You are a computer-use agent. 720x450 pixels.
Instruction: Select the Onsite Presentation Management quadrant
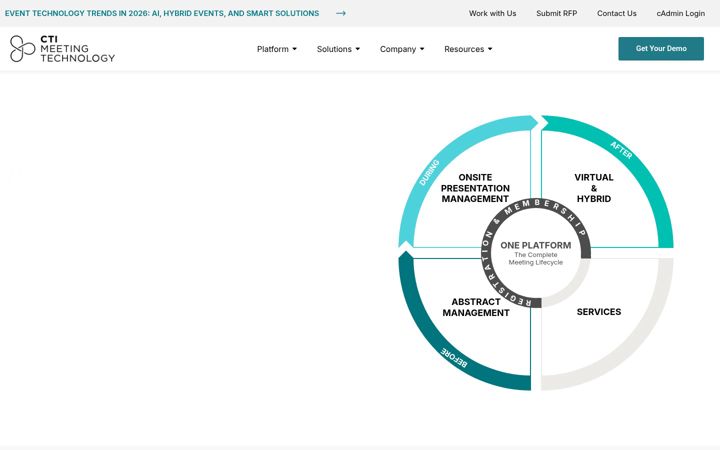coord(475,188)
